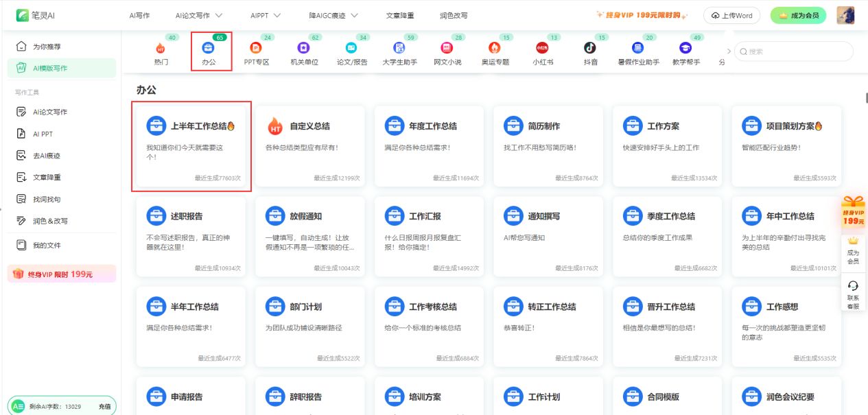
Task: Open the 季度工作总结 template card
Action: point(668,237)
